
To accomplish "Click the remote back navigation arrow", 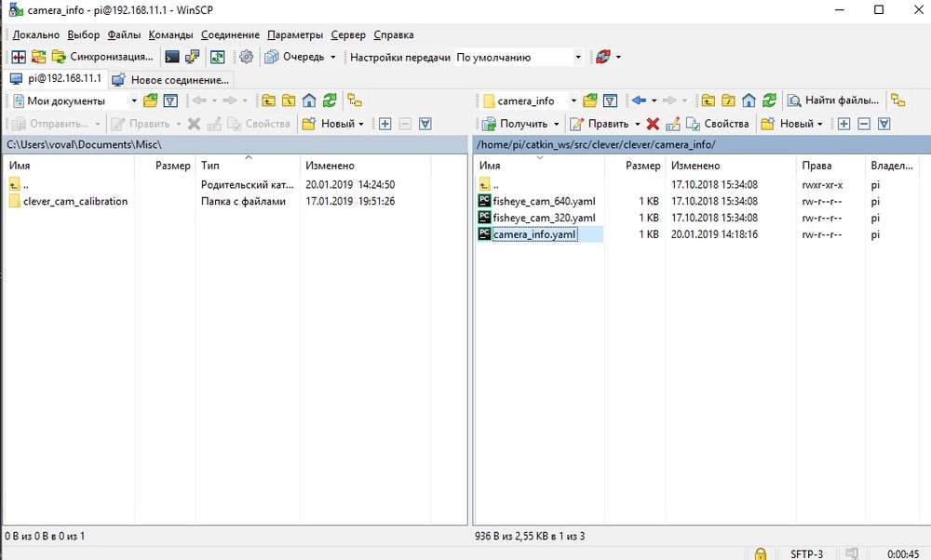I will [639, 100].
